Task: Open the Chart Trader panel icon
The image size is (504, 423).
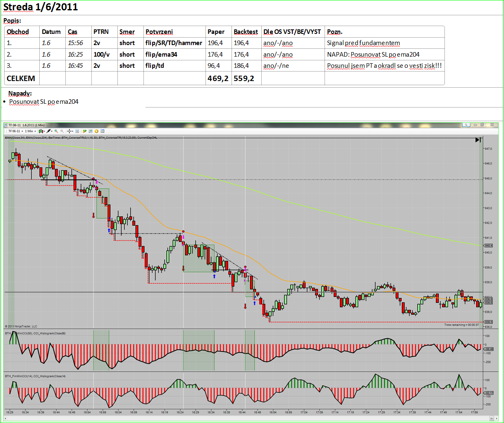Action: point(84,131)
